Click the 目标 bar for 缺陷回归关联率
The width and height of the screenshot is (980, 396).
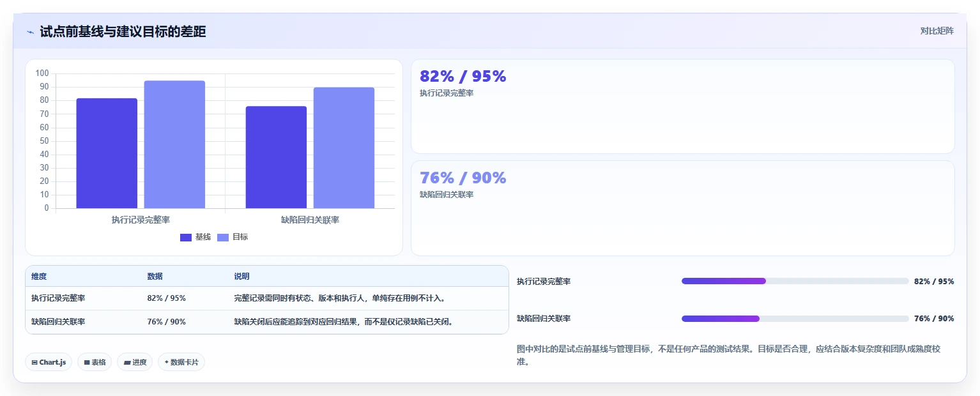[x=344, y=148]
